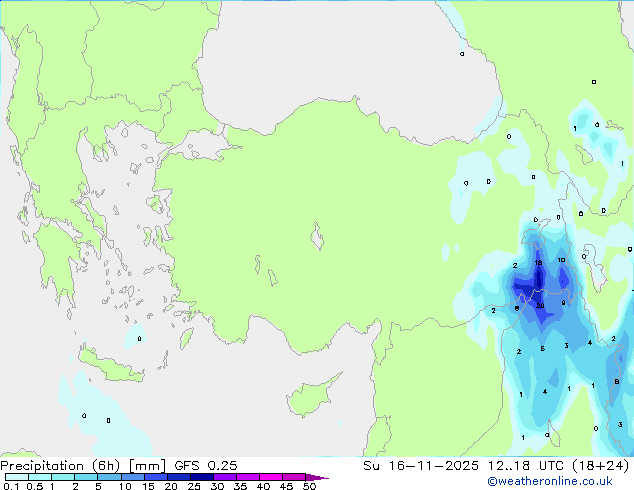The image size is (634, 490).
Task: Click legend swatch between 20 and 25
Action: click(x=179, y=477)
